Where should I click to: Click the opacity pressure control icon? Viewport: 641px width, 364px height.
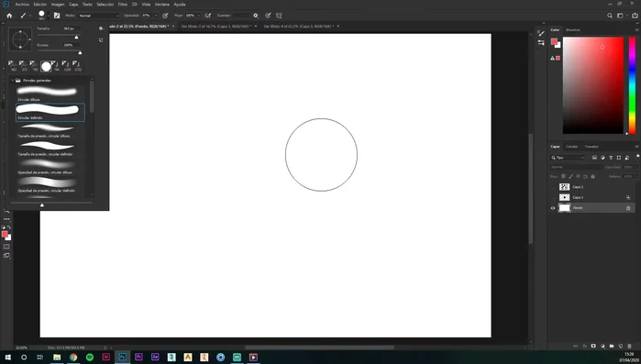click(165, 16)
